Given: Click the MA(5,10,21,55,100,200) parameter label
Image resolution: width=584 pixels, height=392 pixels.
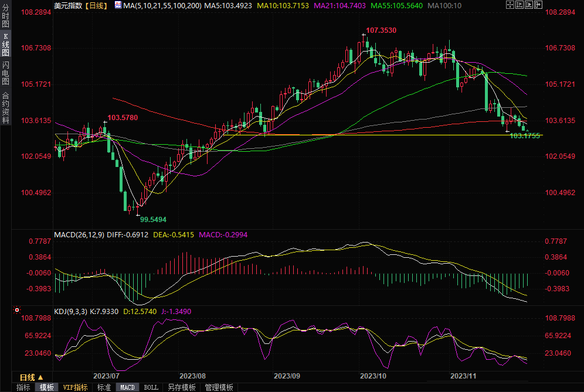Looking at the screenshot, I should click(x=162, y=5).
